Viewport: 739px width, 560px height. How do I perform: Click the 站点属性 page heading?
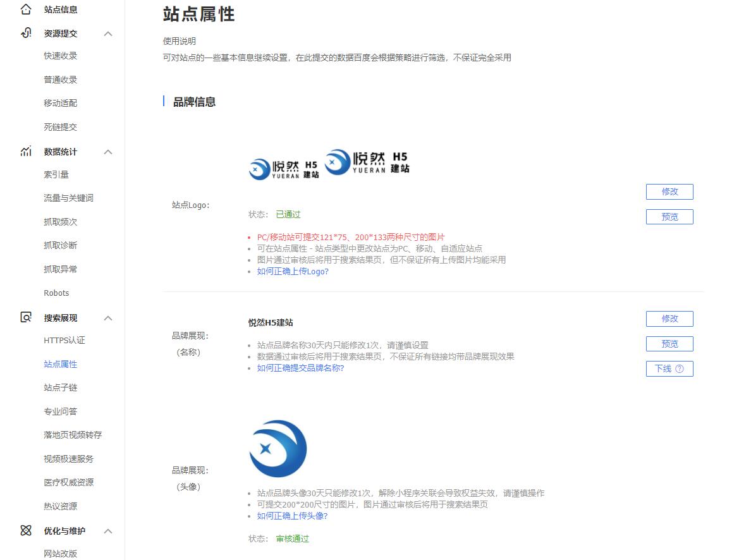point(199,14)
